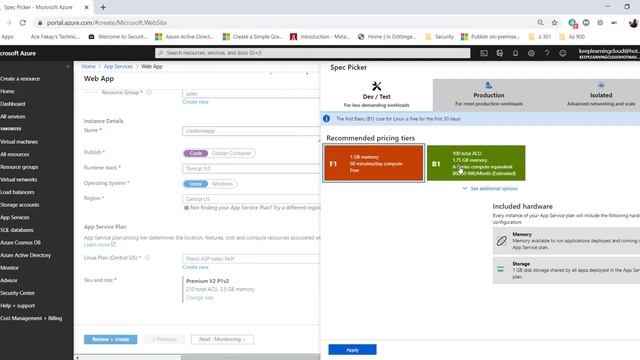This screenshot has height=360, width=640.
Task: Switch to Dev / Test tab
Action: click(x=376, y=95)
